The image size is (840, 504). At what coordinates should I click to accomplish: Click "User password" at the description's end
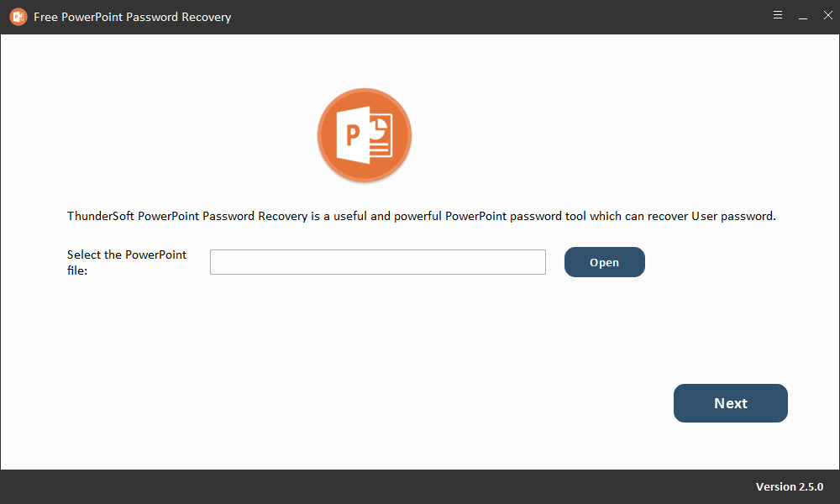[733, 216]
